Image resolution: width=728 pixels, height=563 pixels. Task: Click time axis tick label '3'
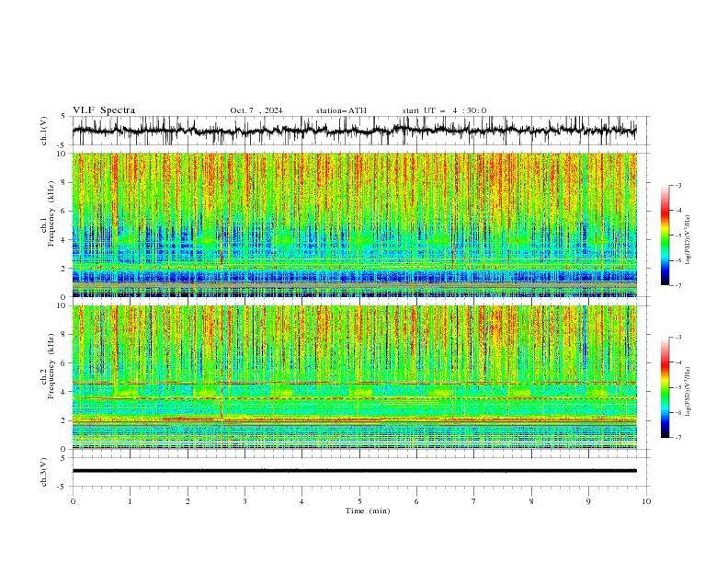click(x=245, y=501)
